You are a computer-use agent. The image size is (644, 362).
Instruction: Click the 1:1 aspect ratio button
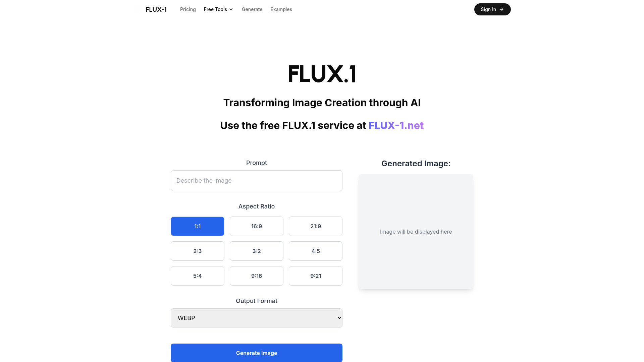(197, 226)
